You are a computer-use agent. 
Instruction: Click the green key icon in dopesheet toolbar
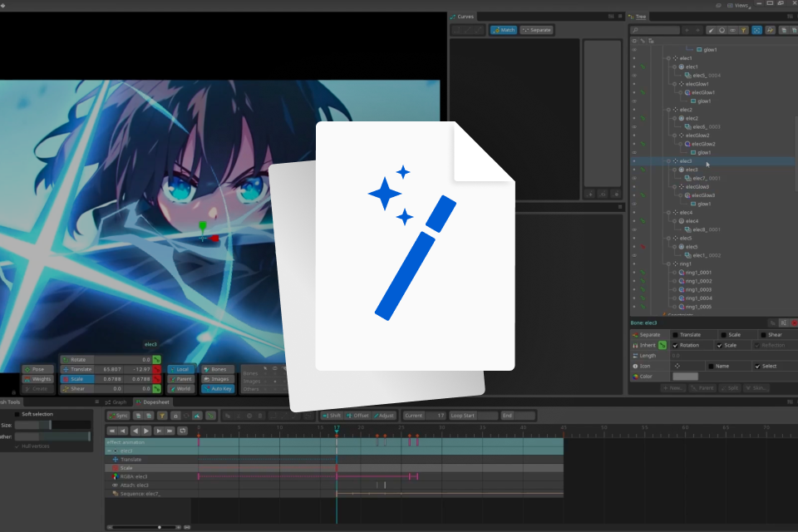210,416
